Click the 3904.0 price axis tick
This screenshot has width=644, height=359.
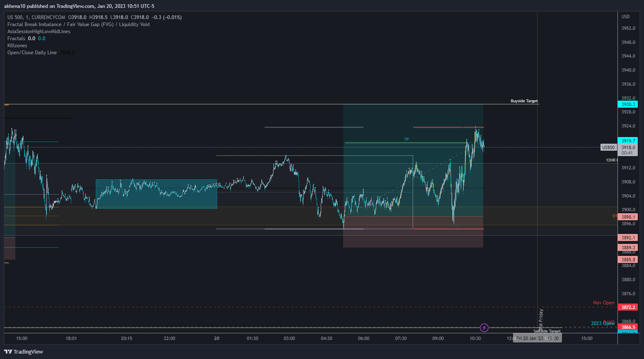(x=628, y=196)
